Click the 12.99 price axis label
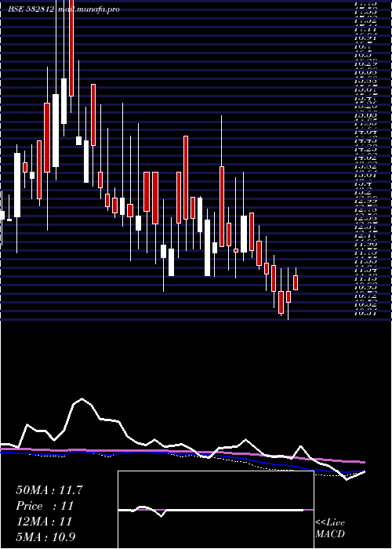392x549 pixels. [x=365, y=201]
